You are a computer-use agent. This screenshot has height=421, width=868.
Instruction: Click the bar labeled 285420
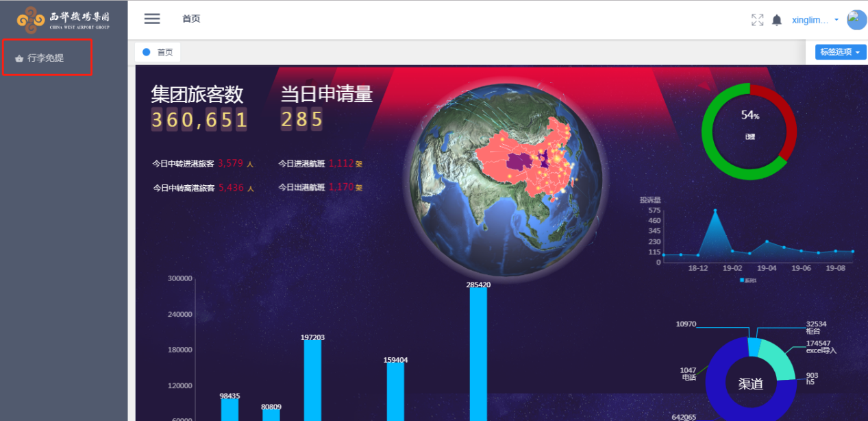point(478,354)
